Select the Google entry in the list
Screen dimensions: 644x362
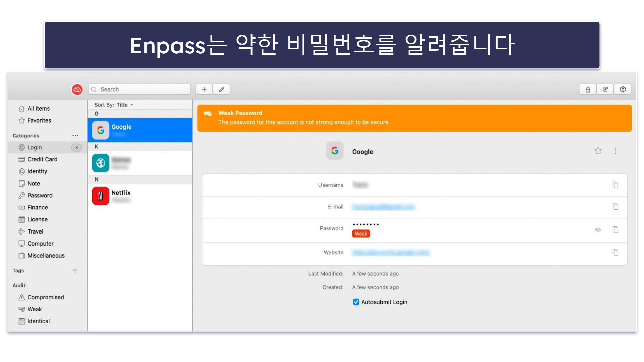[x=140, y=130]
